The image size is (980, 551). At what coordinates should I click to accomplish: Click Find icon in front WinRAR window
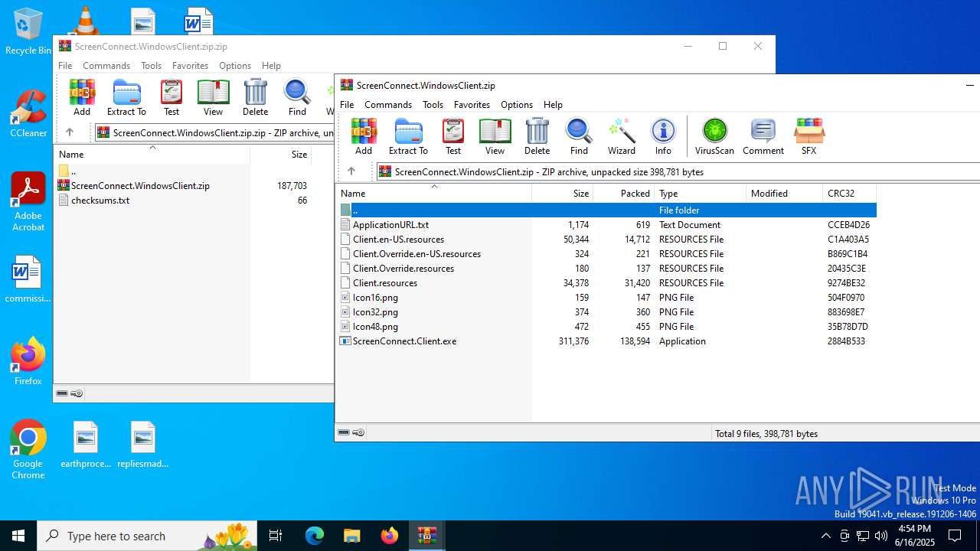click(579, 137)
